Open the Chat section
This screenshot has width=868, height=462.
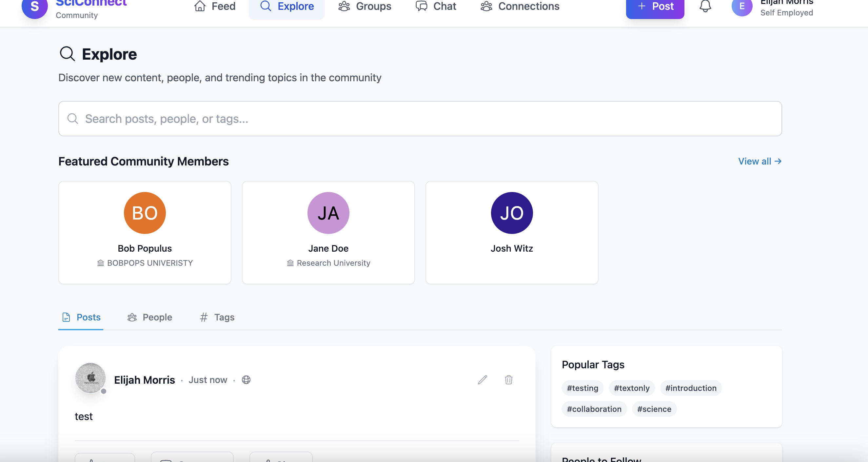coord(436,6)
